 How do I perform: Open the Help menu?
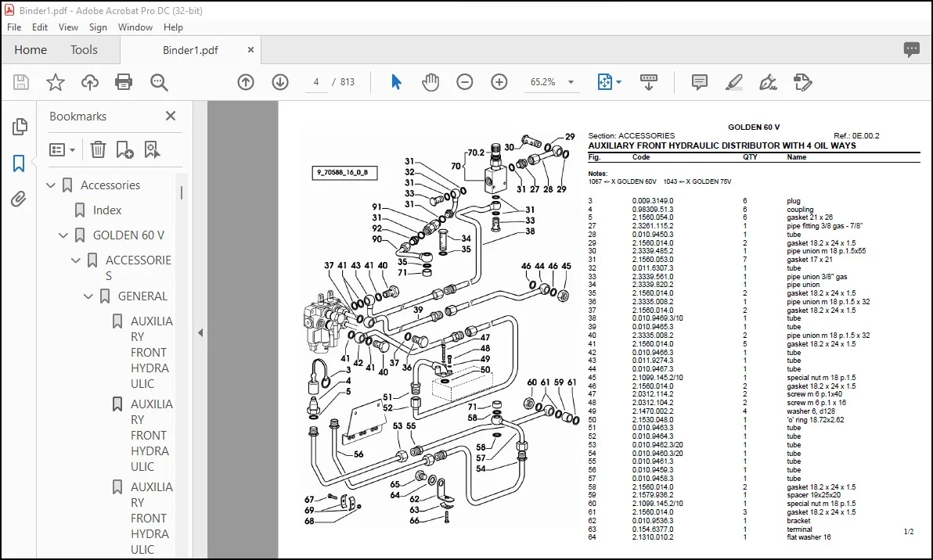(173, 27)
